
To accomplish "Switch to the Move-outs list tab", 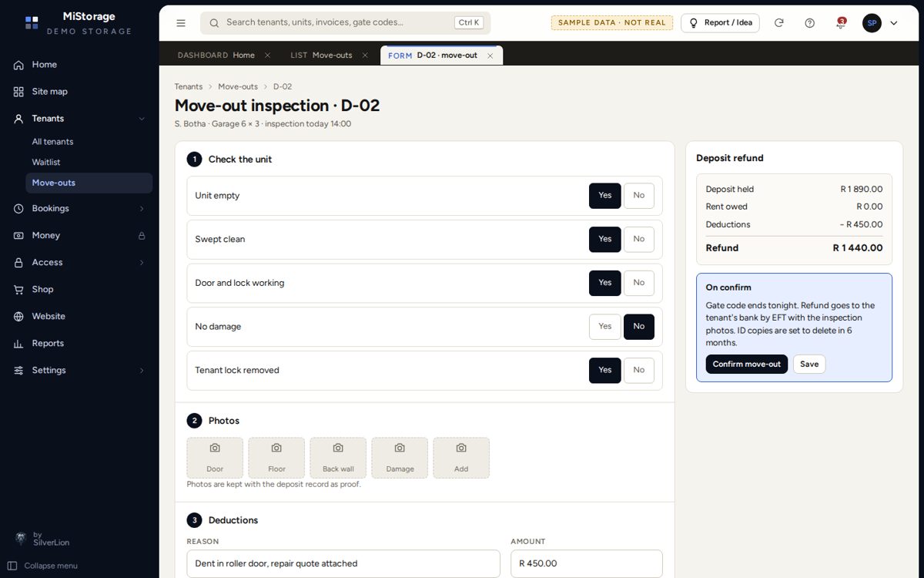I will (x=321, y=55).
